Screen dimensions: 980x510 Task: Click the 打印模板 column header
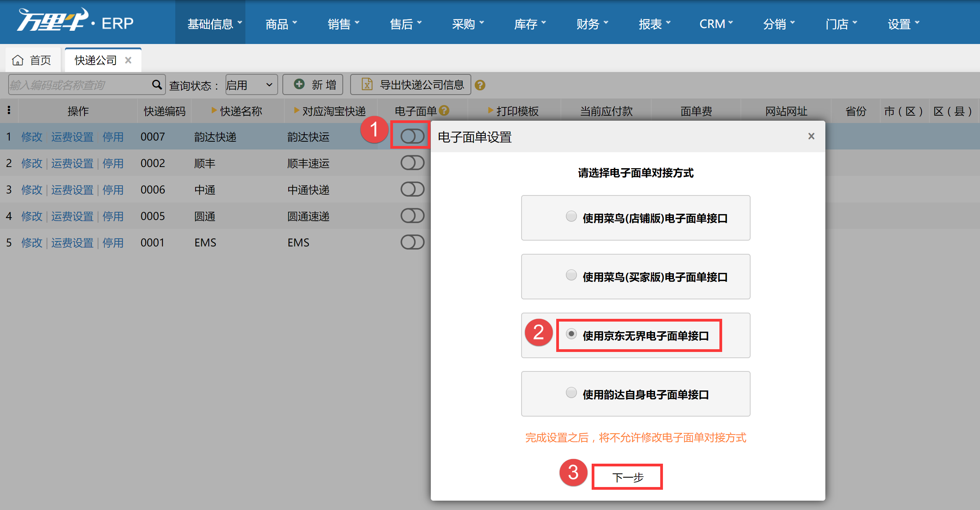click(x=514, y=111)
